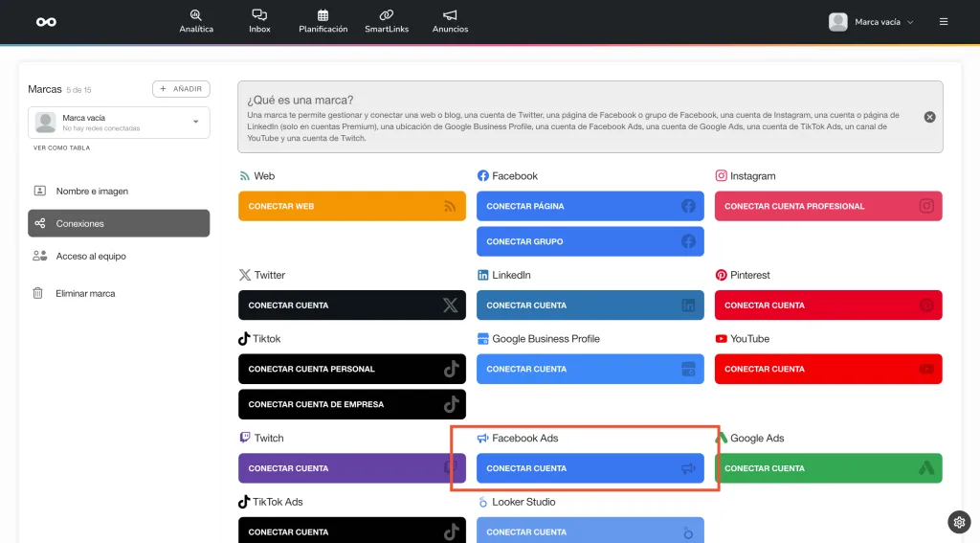Click Conectar Cuenta Profesional for Instagram
This screenshot has height=543, width=980.
click(x=828, y=206)
